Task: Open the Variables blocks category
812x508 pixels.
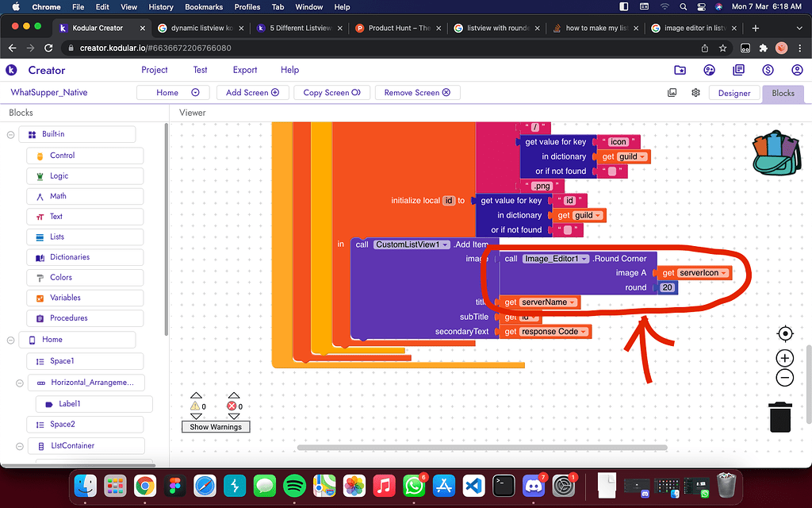Action: click(85, 298)
